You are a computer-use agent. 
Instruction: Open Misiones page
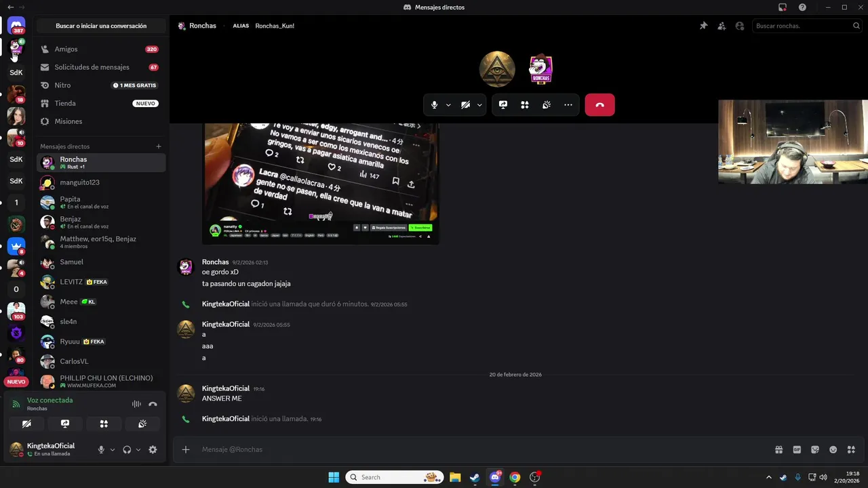point(101,121)
